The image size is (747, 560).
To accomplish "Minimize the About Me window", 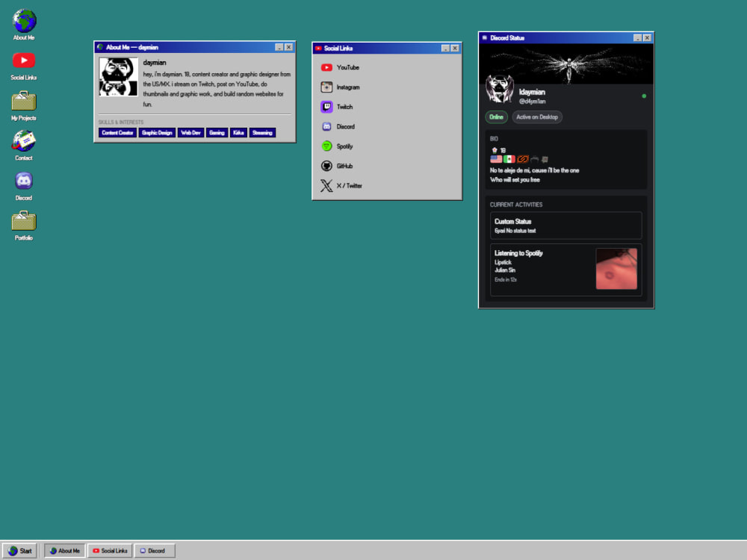I will coord(279,47).
